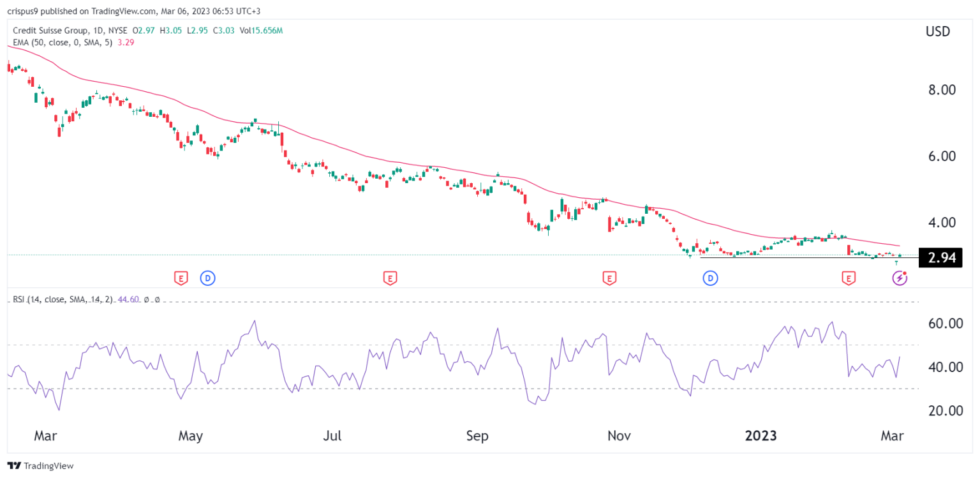Open the blue dividend marker in December

(710, 278)
